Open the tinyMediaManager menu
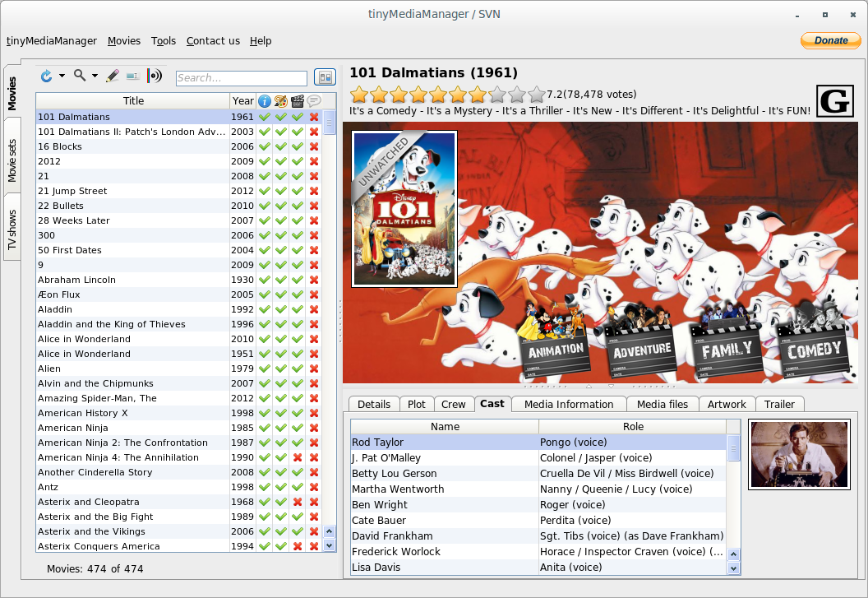868x598 pixels. 52,41
